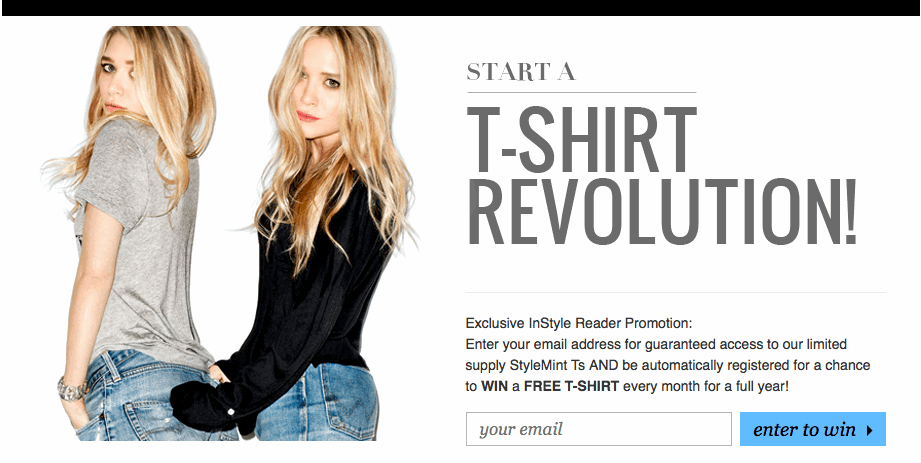
Task: Click the black bar at the top
Action: (460, 8)
